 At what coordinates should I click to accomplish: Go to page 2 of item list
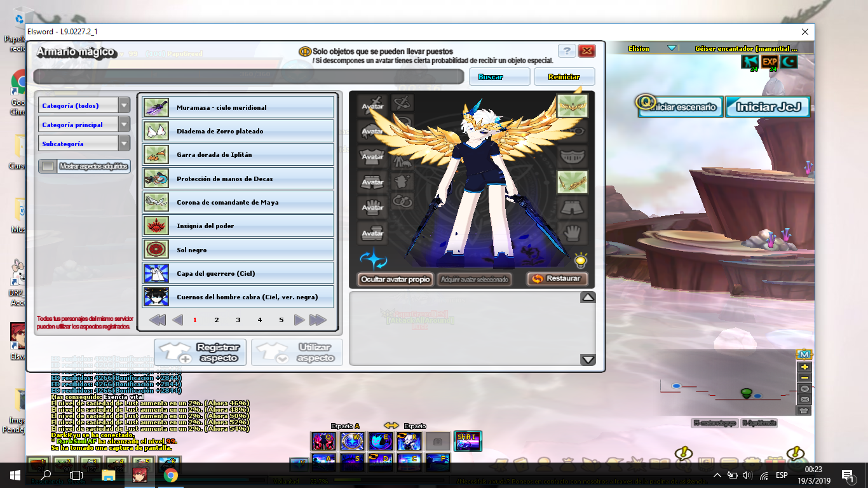point(217,320)
